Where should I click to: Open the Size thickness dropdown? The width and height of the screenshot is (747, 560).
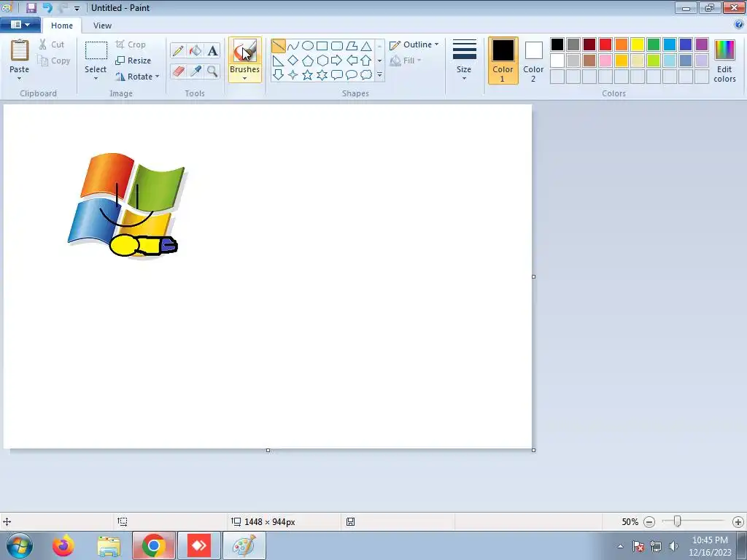pyautogui.click(x=464, y=61)
